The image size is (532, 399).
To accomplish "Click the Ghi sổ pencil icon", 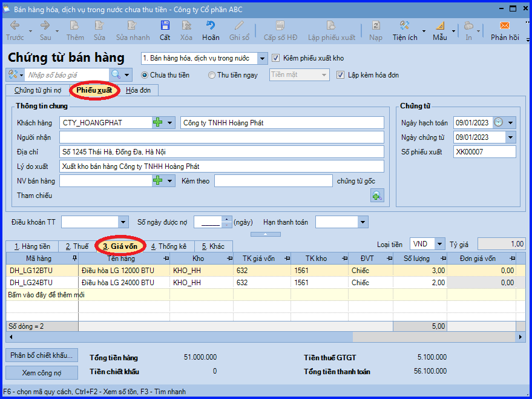I will (x=239, y=25).
